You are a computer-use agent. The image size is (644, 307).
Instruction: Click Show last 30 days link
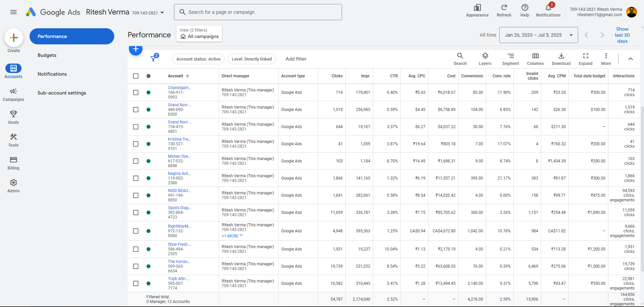622,35
